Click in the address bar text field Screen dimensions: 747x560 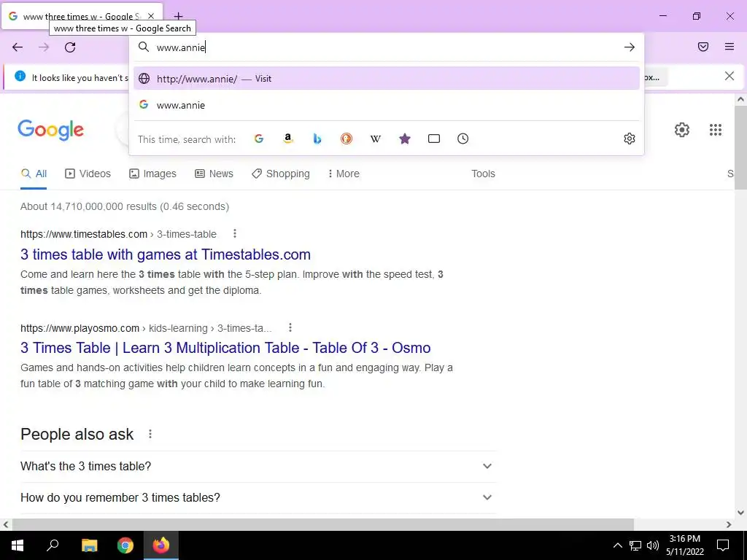click(x=386, y=47)
